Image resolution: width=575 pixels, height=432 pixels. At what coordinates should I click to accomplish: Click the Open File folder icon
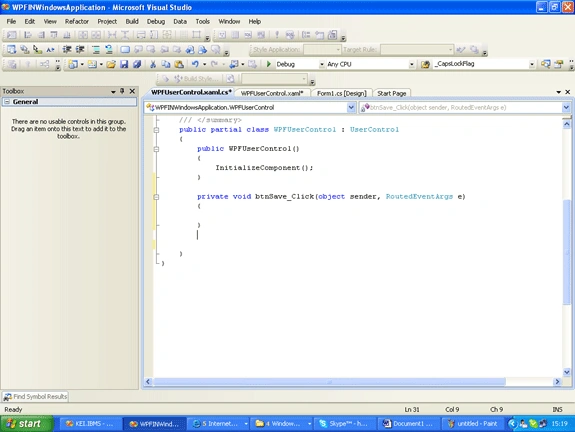tap(111, 64)
